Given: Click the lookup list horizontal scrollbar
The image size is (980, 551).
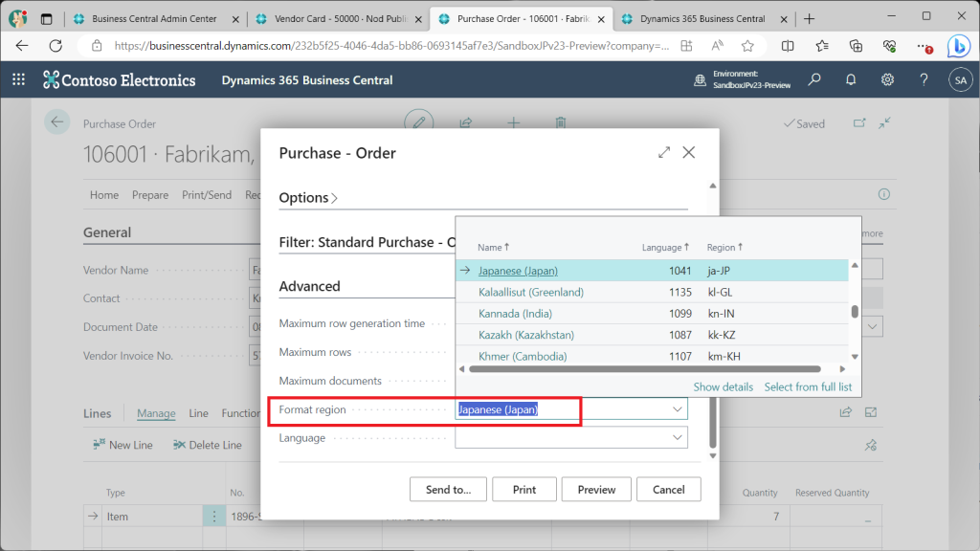Looking at the screenshot, I should [x=645, y=368].
